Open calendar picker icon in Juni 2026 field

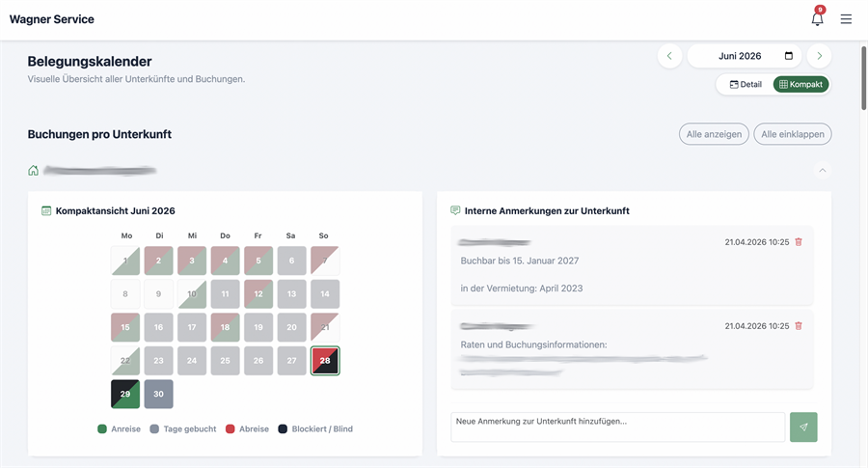[789, 56]
